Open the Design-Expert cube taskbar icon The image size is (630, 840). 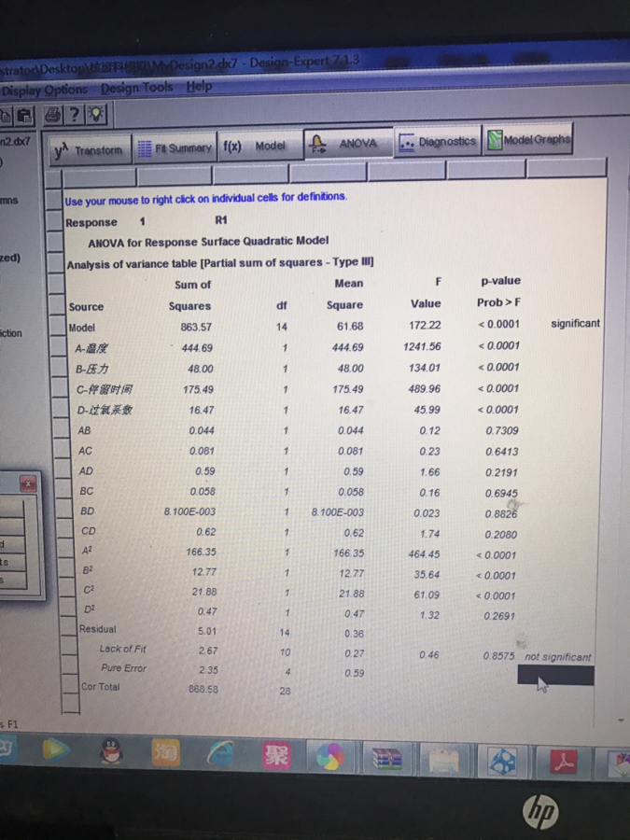(x=502, y=762)
